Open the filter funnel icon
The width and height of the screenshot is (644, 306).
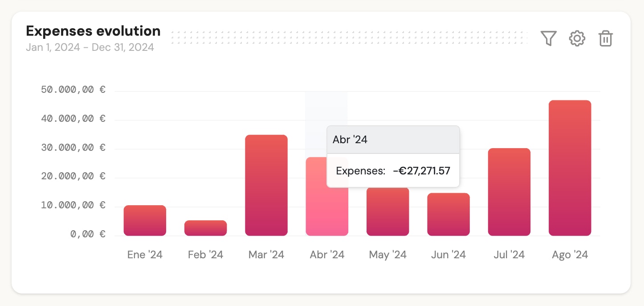(548, 38)
